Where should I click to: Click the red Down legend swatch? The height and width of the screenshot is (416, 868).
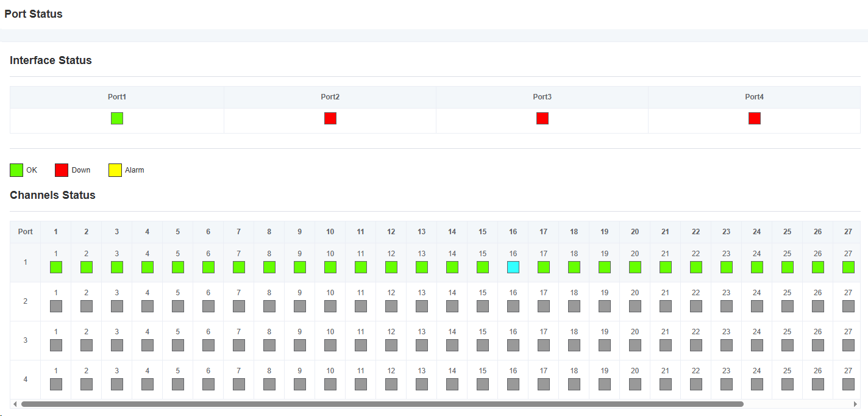coord(62,170)
